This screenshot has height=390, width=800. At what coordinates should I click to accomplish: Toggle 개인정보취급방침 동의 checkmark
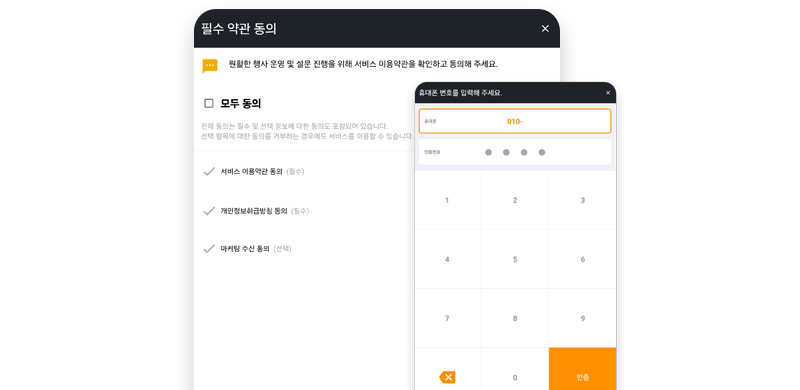pos(209,211)
